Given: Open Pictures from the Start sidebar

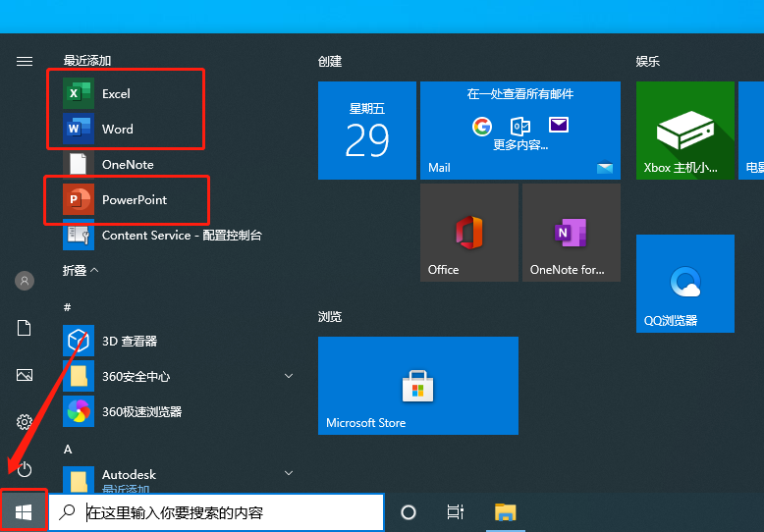Looking at the screenshot, I should 25,375.
